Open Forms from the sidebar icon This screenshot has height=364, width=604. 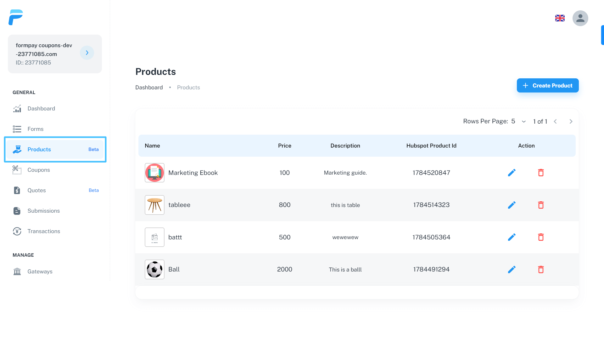pyautogui.click(x=17, y=129)
